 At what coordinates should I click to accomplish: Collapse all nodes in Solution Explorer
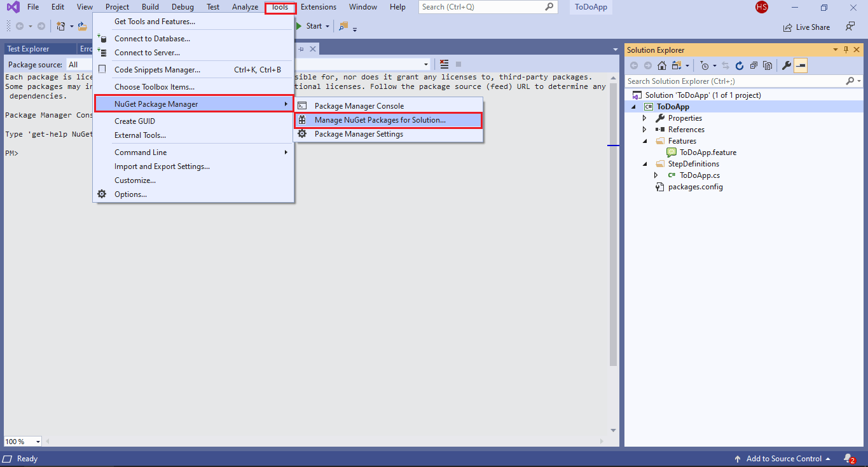click(x=754, y=65)
